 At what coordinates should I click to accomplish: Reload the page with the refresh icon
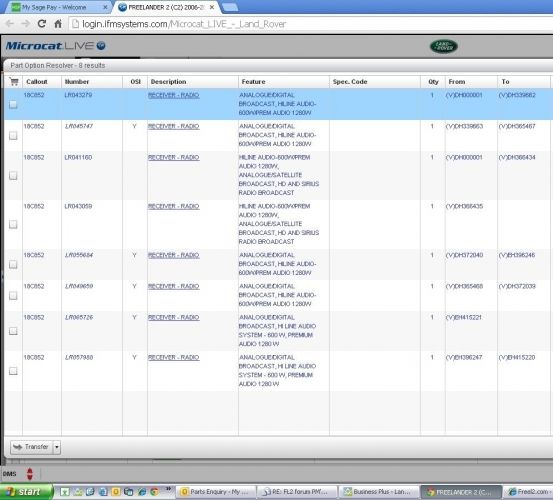pos(42,24)
